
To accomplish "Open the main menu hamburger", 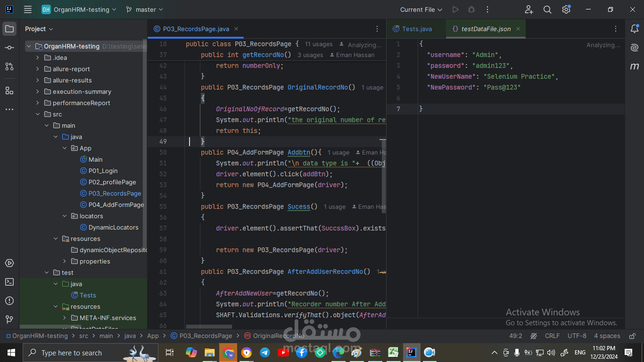I will click(27, 9).
